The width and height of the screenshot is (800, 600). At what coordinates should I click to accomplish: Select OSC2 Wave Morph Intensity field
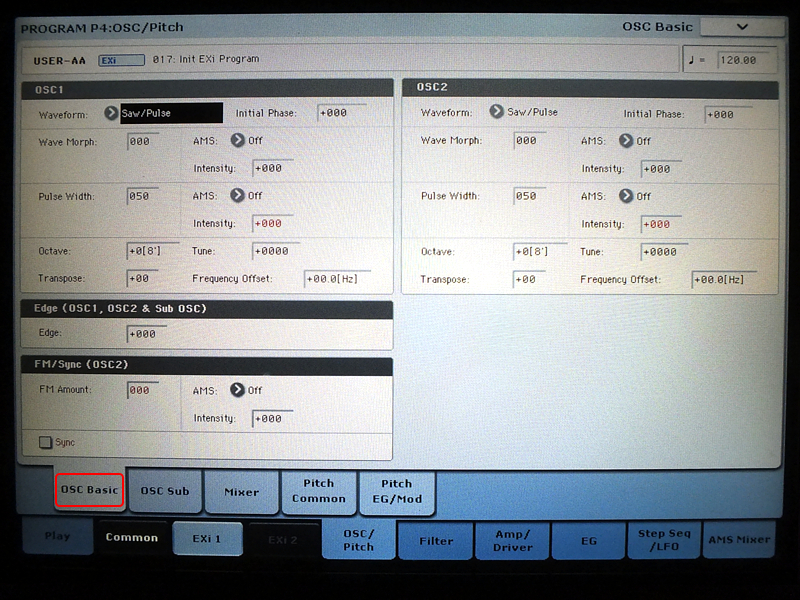coord(661,169)
